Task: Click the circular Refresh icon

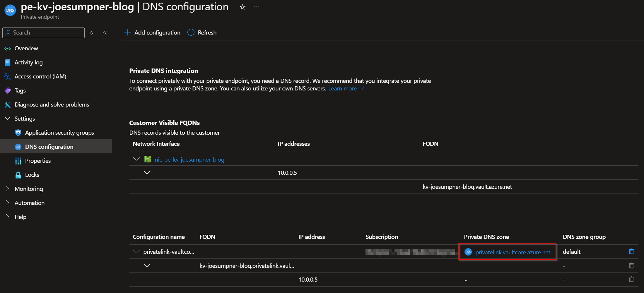Action: tap(191, 32)
